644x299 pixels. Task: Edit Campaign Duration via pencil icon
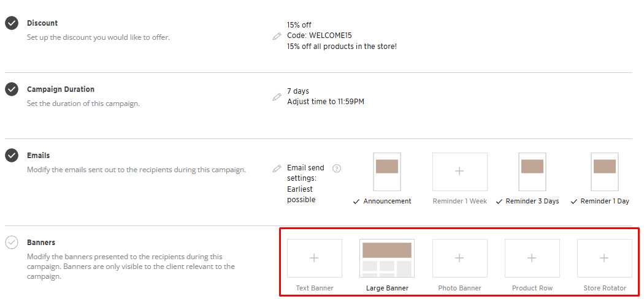pyautogui.click(x=277, y=97)
